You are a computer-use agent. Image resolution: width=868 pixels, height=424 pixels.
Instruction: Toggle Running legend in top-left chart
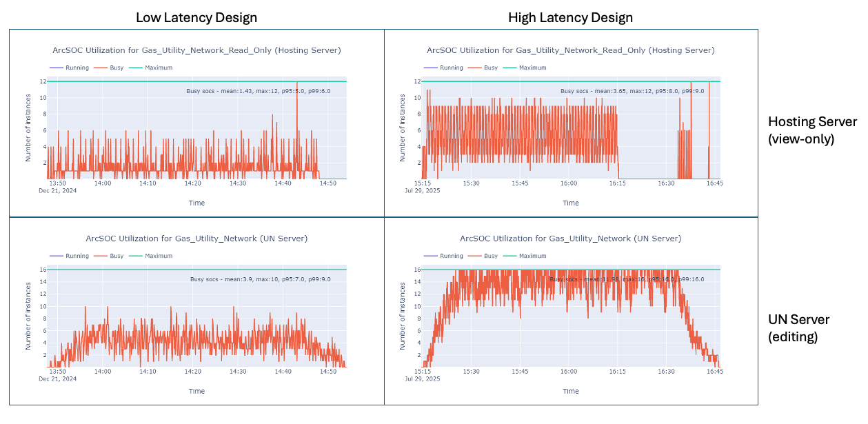click(69, 68)
